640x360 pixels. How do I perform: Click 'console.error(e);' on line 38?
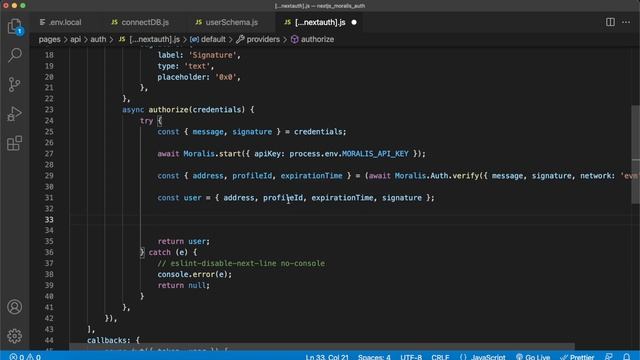[x=195, y=275]
